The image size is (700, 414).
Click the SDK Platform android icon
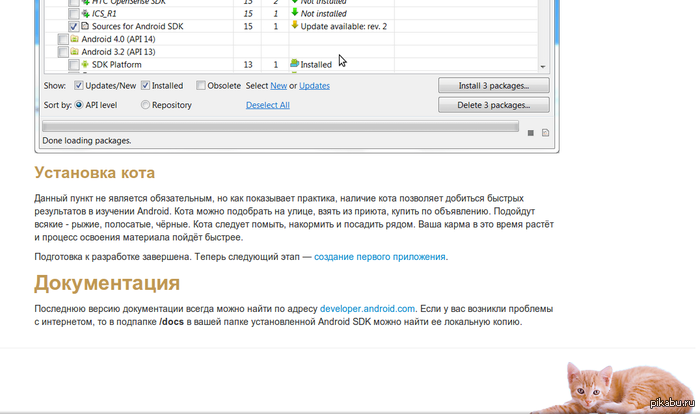coord(85,64)
